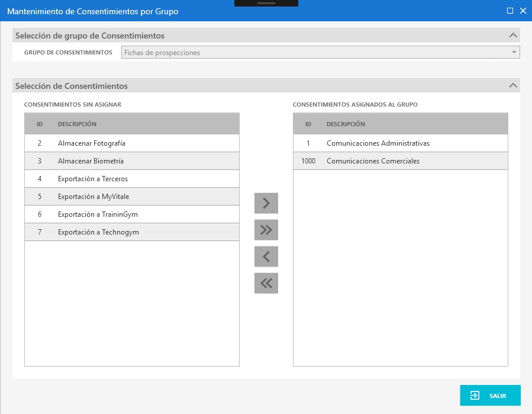Collapse the Selección de grupo de Consentimientos section
Viewport: 532px width, 414px height.
[x=513, y=36]
